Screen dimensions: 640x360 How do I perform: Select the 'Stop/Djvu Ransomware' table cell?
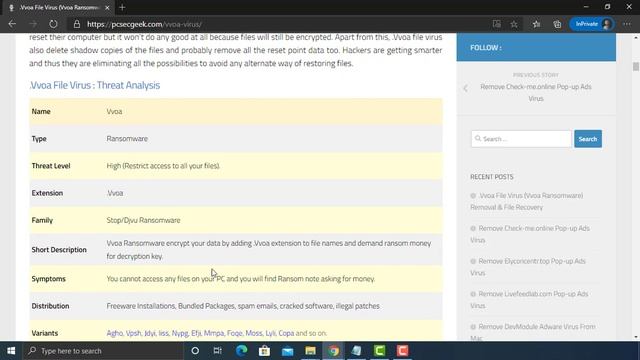(x=143, y=220)
